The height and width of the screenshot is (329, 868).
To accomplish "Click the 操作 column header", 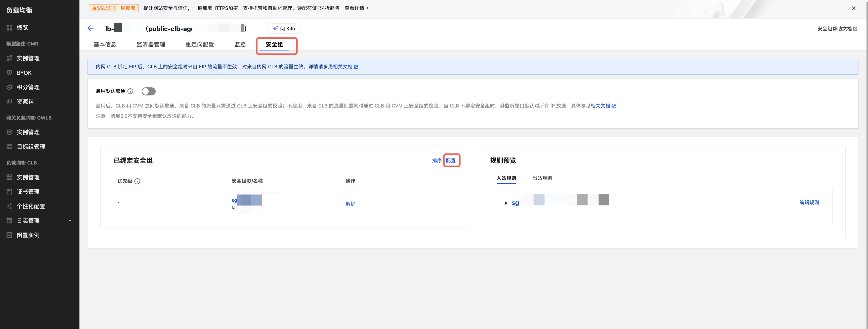I will [x=351, y=181].
